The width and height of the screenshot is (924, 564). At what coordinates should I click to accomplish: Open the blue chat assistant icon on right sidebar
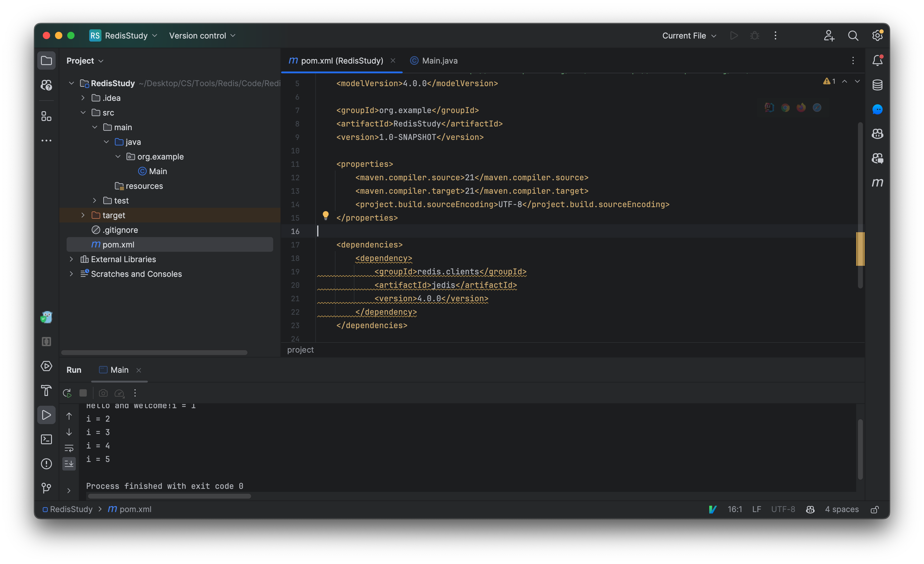point(877,109)
